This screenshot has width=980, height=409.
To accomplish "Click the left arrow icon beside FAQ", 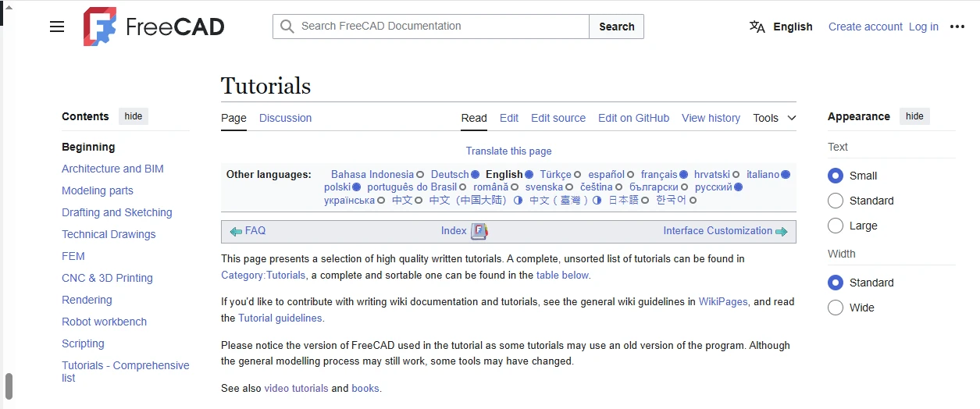I will pos(236,232).
